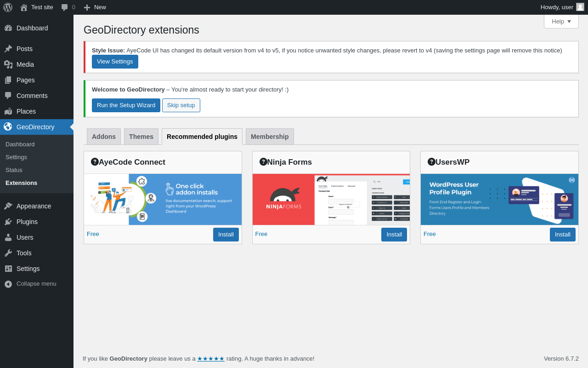This screenshot has height=368, width=588.
Task: Click the View Settings button
Action: point(115,62)
